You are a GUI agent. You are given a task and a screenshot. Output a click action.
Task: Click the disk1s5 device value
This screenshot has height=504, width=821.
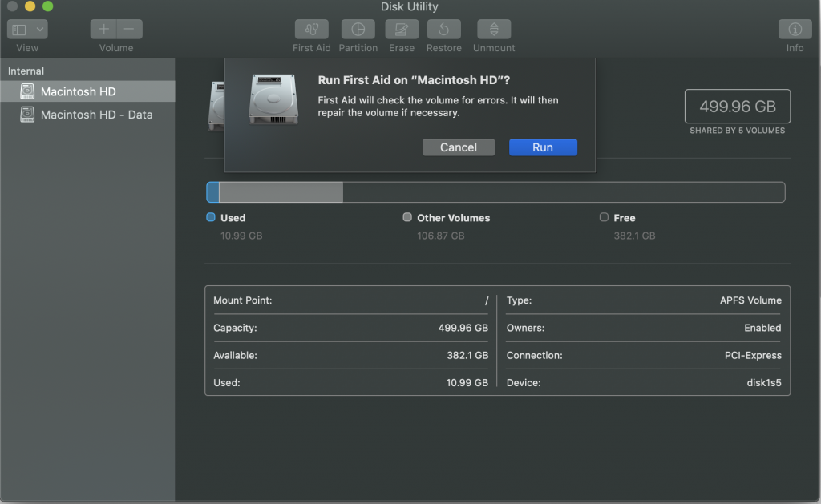(x=764, y=382)
